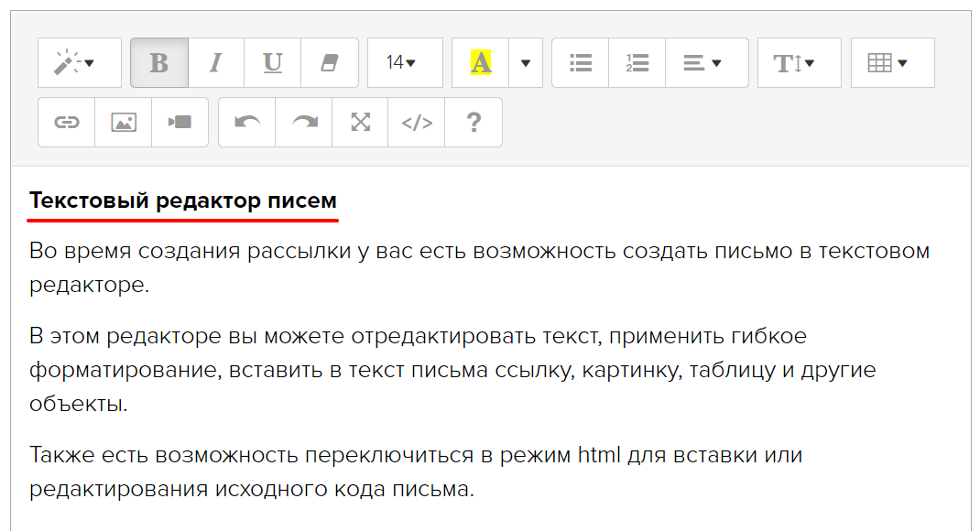Undo the last action

coord(247,122)
